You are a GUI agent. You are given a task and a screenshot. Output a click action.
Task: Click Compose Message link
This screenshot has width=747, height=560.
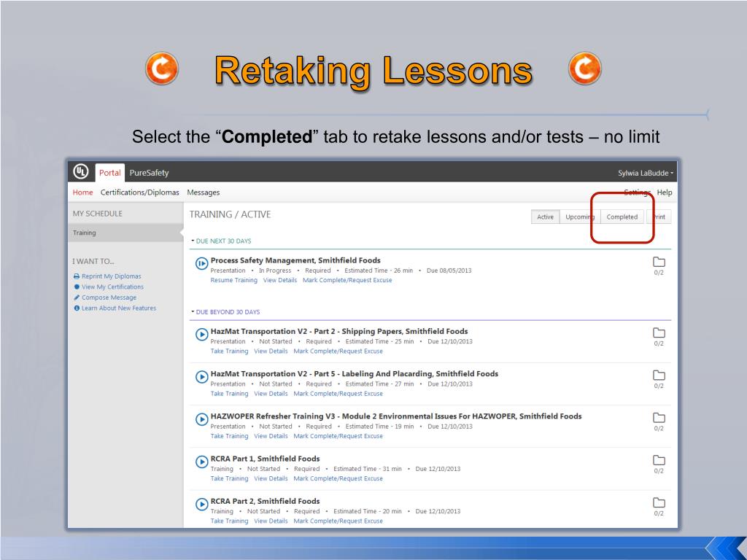click(109, 297)
